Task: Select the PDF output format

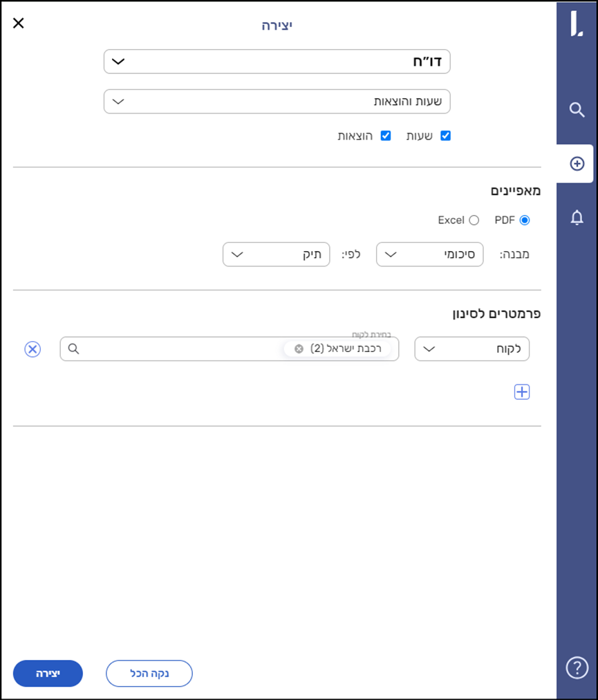Action: [x=524, y=220]
